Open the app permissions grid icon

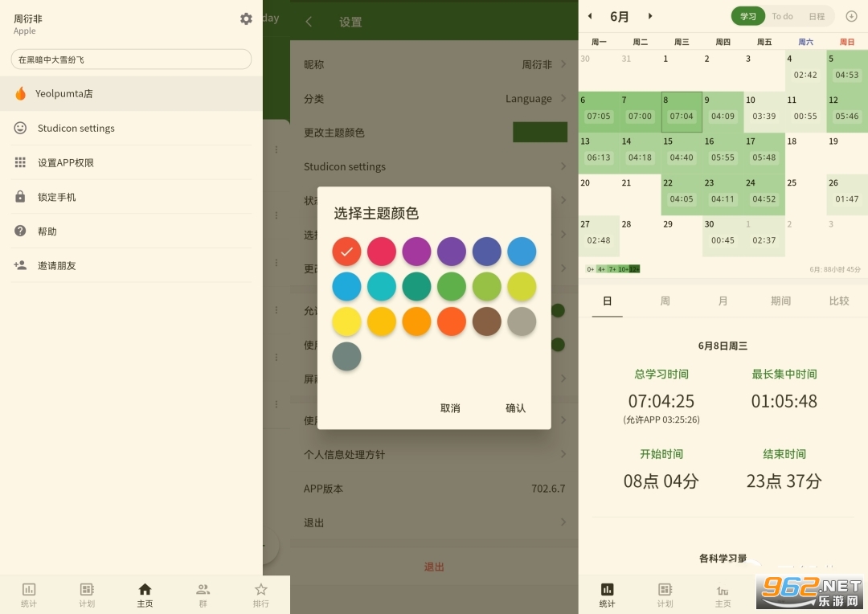(21, 162)
